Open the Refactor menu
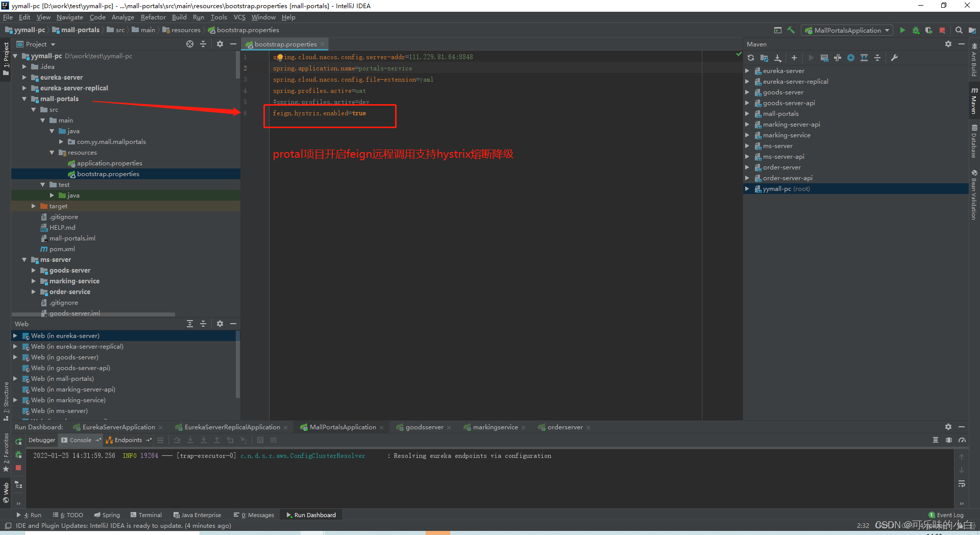 (153, 17)
